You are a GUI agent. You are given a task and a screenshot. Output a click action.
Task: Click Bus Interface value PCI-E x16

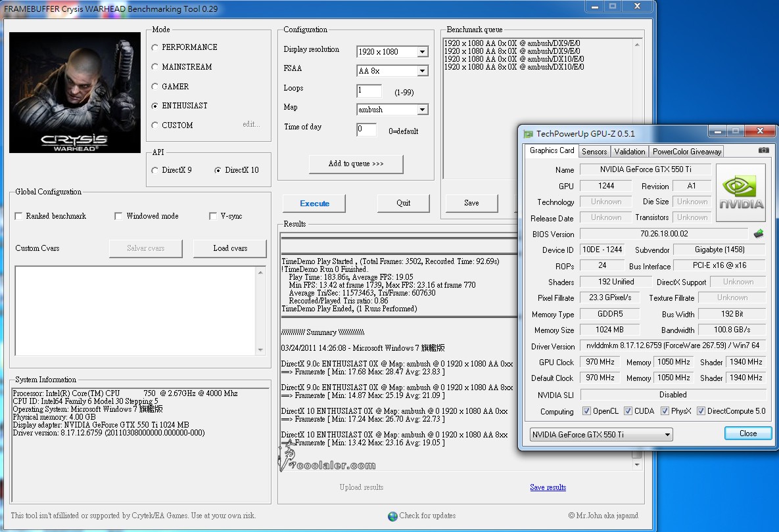719,265
